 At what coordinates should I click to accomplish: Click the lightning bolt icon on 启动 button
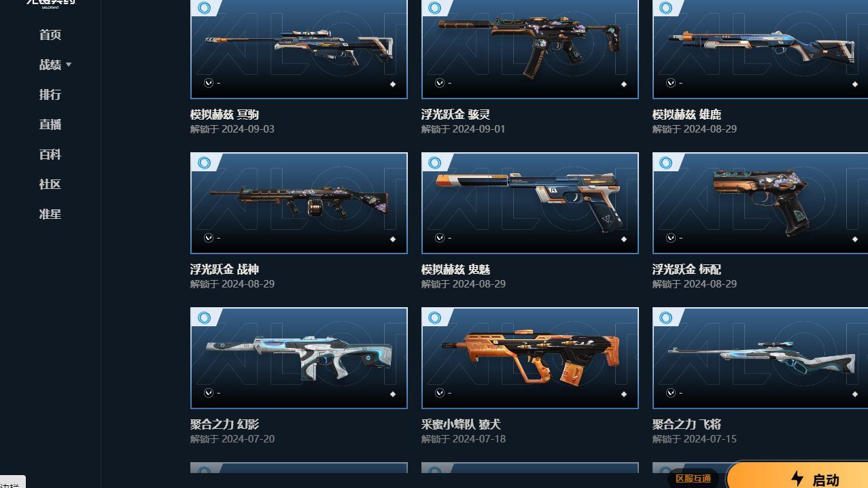click(798, 478)
